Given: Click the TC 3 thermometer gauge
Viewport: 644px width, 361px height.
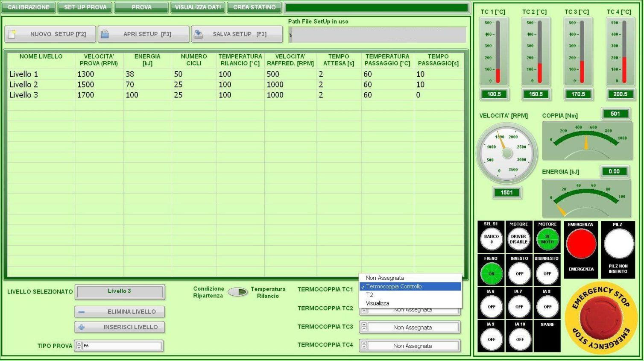Looking at the screenshot, I should tap(578, 52).
